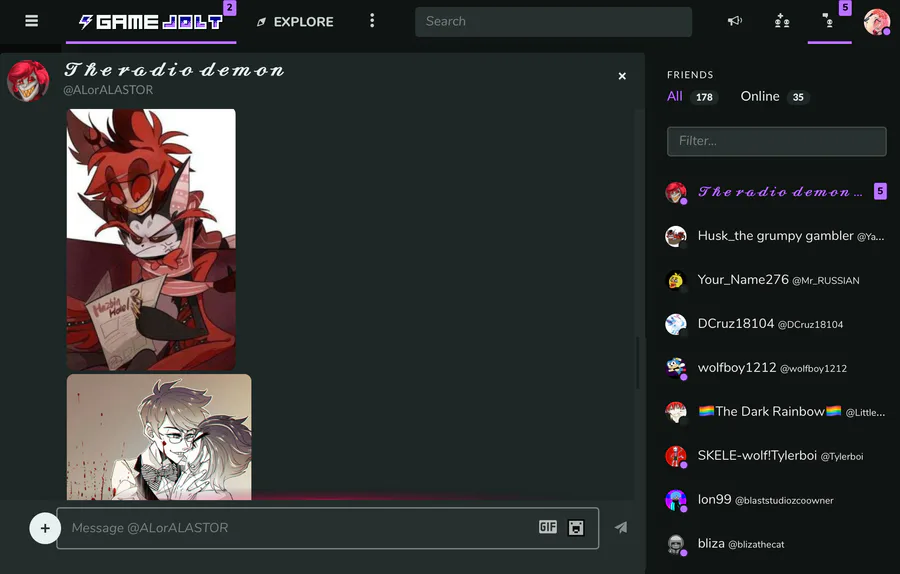900x574 pixels.
Task: Click The Dark Rainbow's avatar
Action: coord(676,412)
